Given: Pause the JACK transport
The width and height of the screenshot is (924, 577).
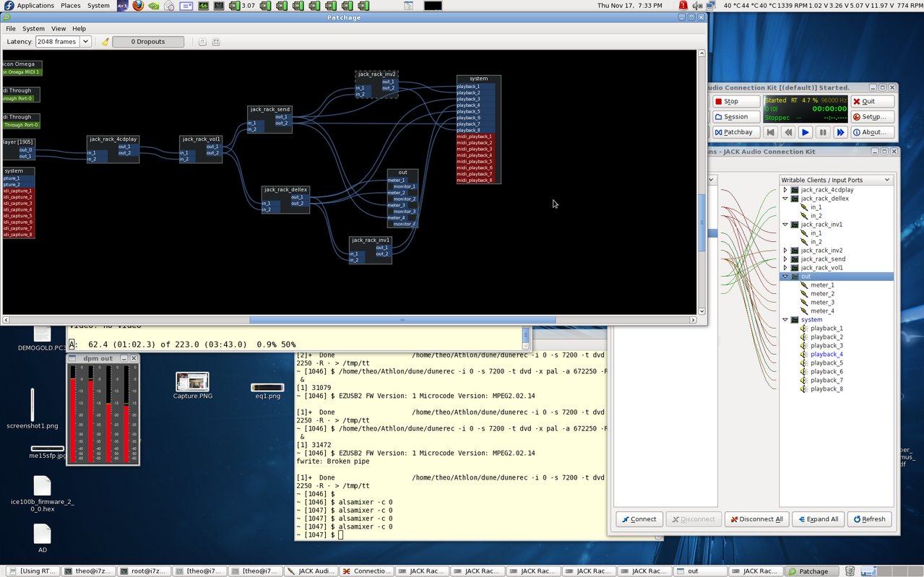Looking at the screenshot, I should click(823, 132).
